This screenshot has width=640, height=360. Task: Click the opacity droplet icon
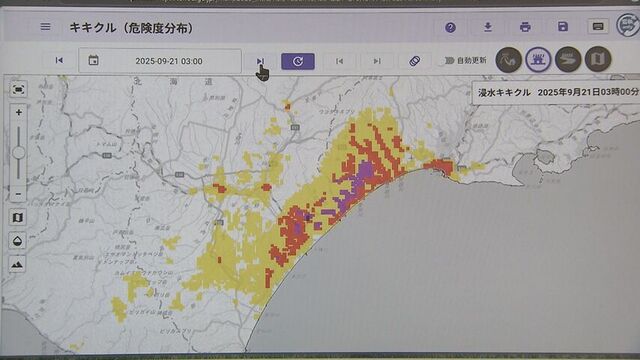tap(18, 241)
